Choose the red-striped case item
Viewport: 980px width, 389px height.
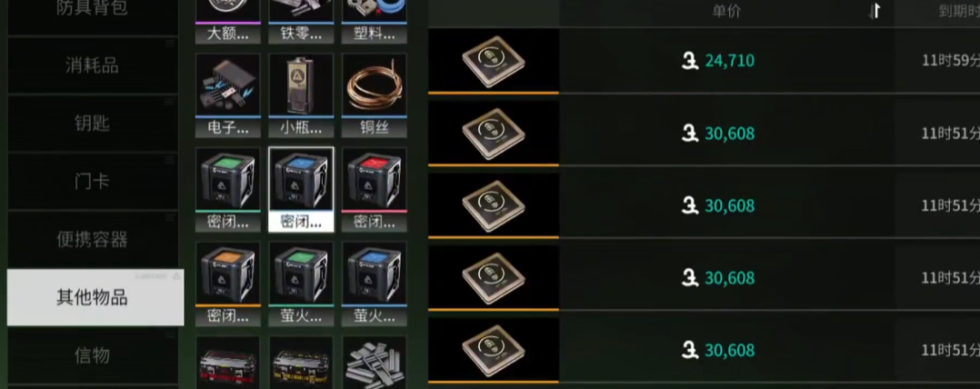227,362
